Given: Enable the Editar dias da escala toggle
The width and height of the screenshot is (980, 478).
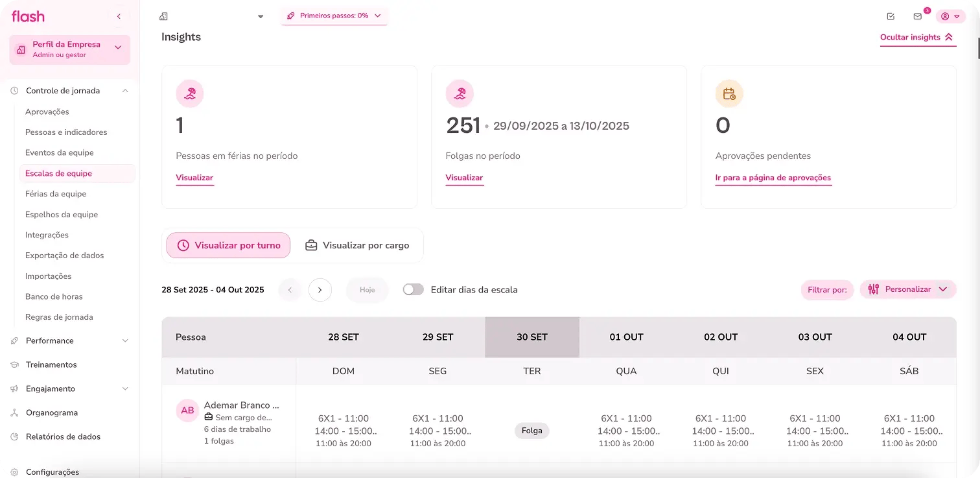Looking at the screenshot, I should (x=413, y=290).
